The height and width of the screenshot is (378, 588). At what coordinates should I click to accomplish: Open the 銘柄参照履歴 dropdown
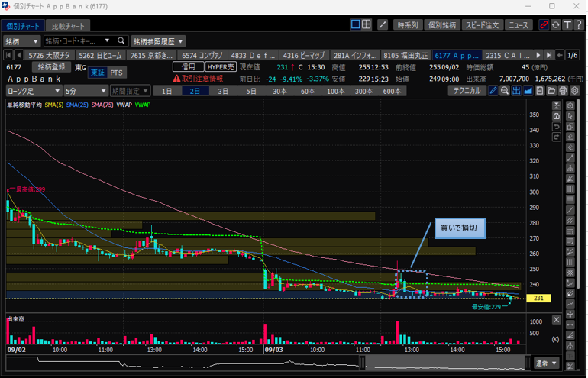(157, 40)
